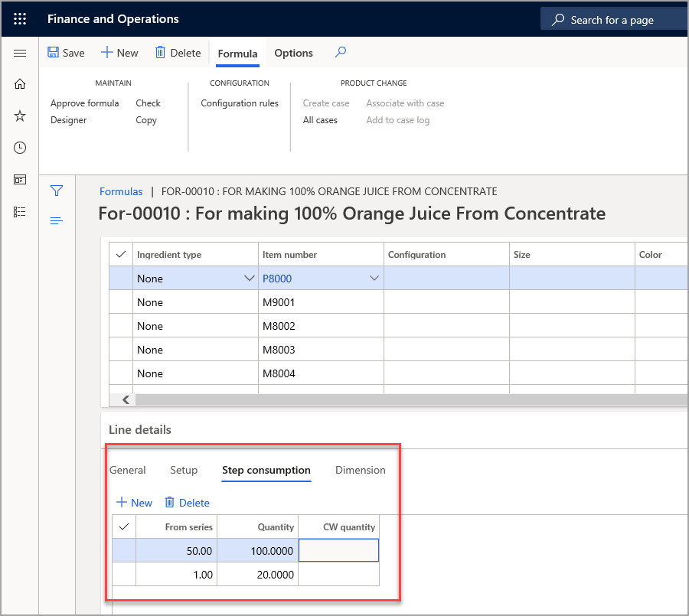The height and width of the screenshot is (616, 689).
Task: Select the Step consumption tab
Action: (266, 470)
